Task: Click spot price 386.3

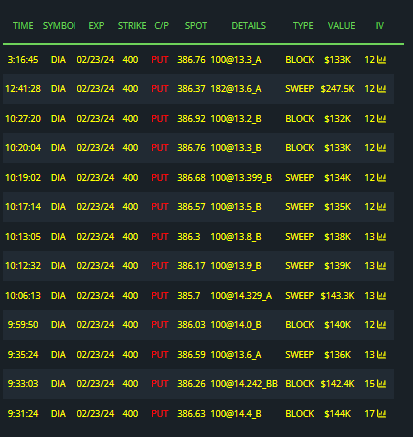Action: tap(189, 237)
